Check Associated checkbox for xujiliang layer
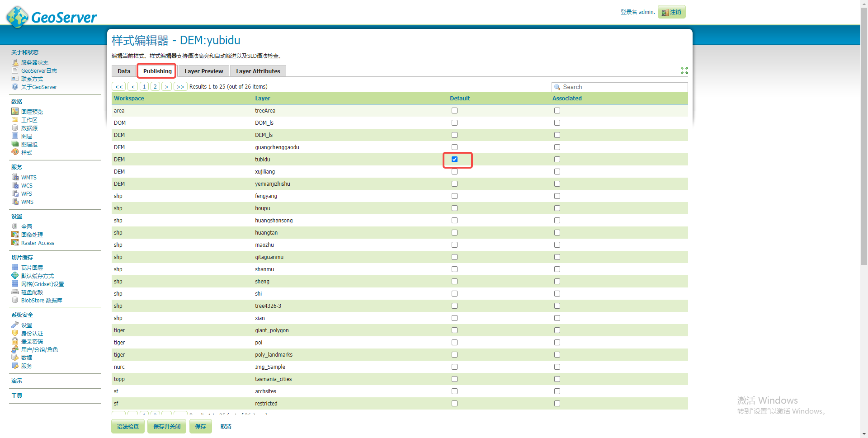 [x=557, y=172]
